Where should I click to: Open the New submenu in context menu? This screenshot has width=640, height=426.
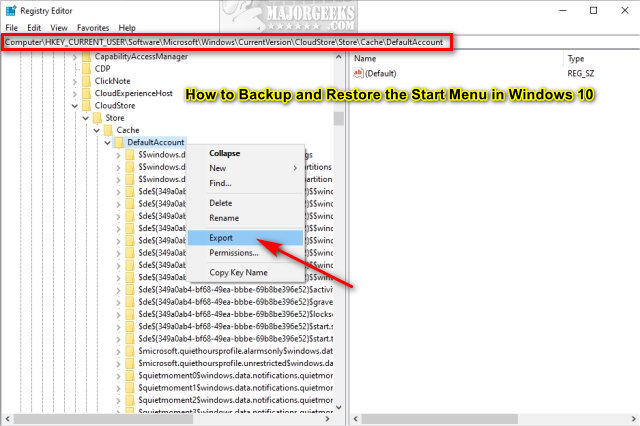(245, 168)
